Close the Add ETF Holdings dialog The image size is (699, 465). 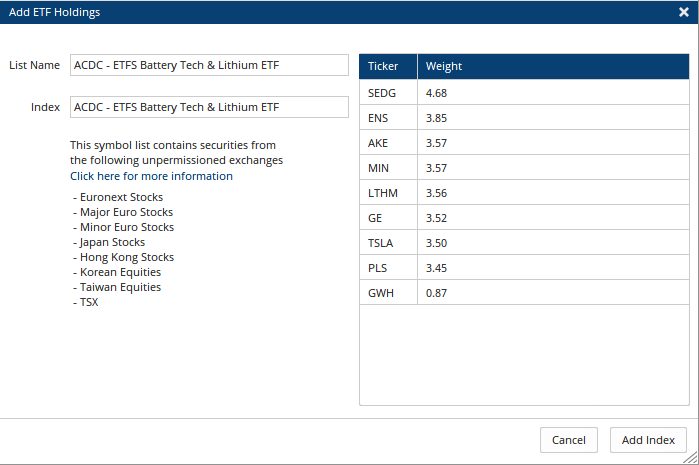click(684, 12)
